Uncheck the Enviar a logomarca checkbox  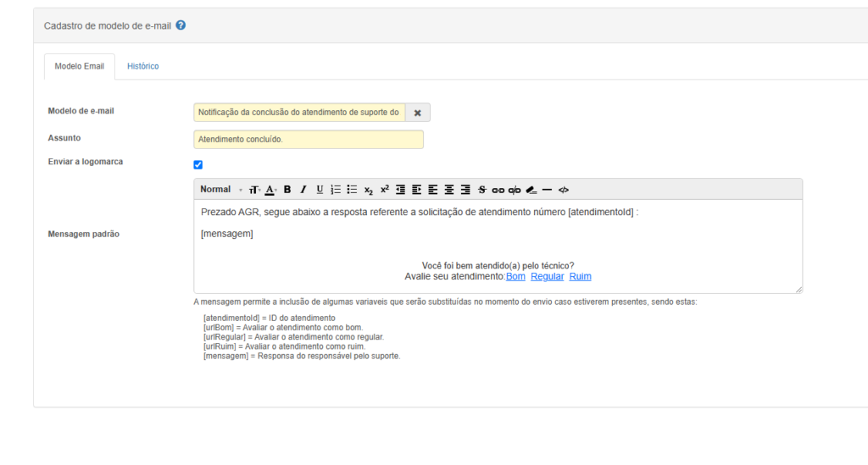coord(198,165)
